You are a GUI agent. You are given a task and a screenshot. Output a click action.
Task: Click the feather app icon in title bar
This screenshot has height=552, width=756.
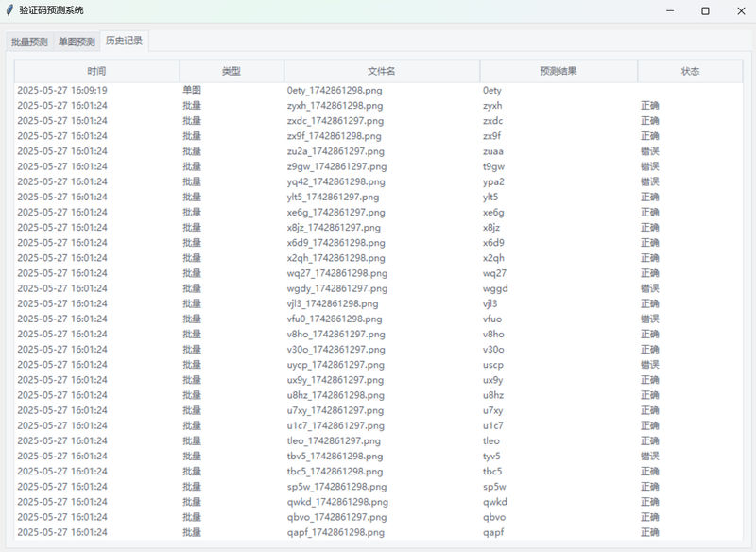click(9, 10)
